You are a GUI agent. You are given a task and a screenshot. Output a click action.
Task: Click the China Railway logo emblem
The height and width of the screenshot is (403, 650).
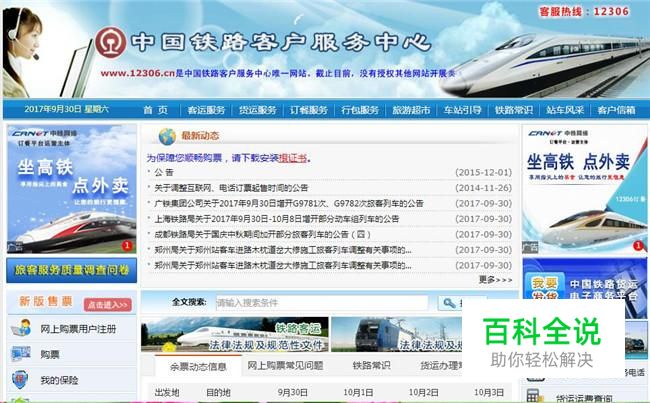pos(111,43)
